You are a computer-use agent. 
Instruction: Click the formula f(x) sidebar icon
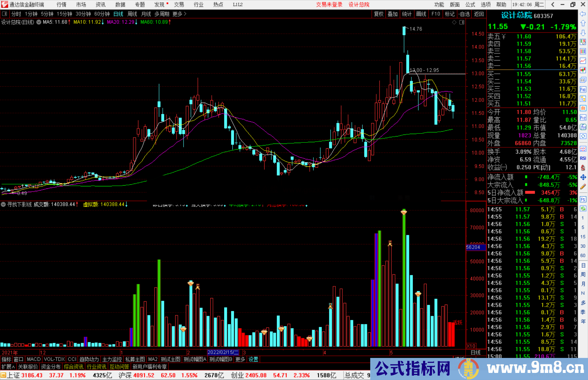point(583,127)
